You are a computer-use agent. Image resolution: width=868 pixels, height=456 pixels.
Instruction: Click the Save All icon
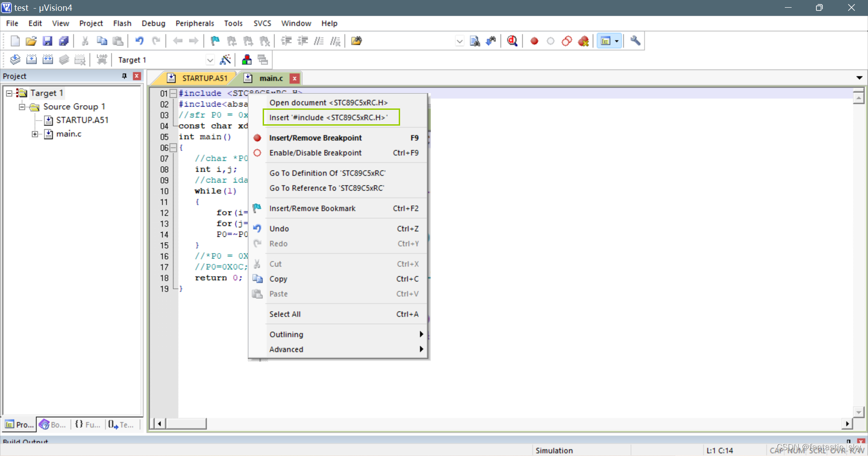(x=64, y=41)
